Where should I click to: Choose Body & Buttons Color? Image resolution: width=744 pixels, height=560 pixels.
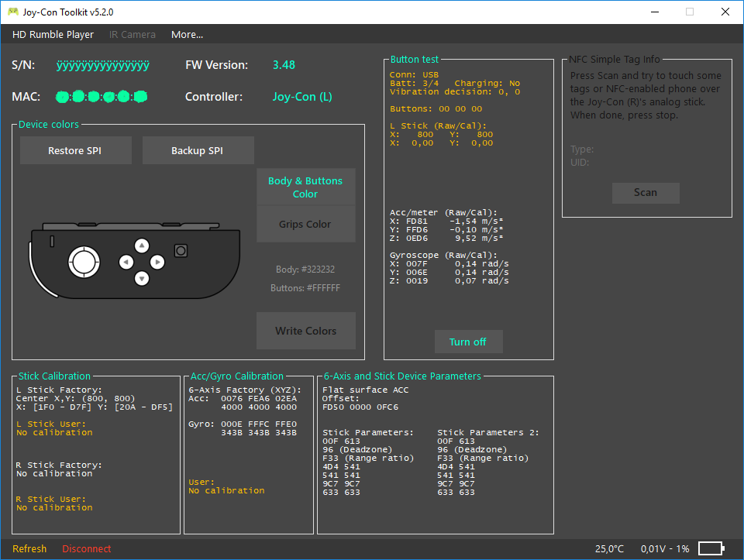305,187
